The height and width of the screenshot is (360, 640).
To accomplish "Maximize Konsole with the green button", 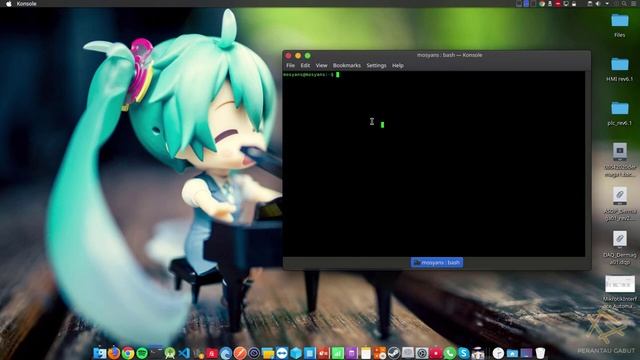I will (x=308, y=56).
